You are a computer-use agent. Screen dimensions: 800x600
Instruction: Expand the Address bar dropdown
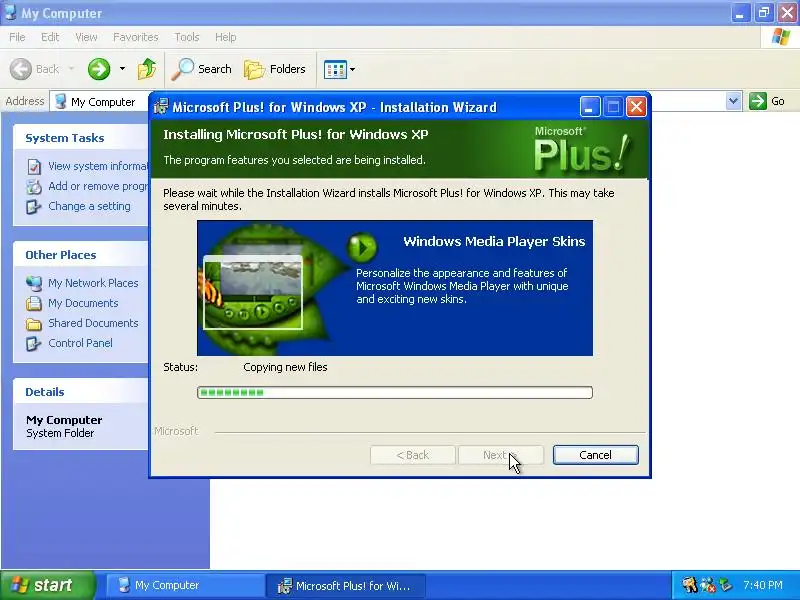tap(733, 101)
